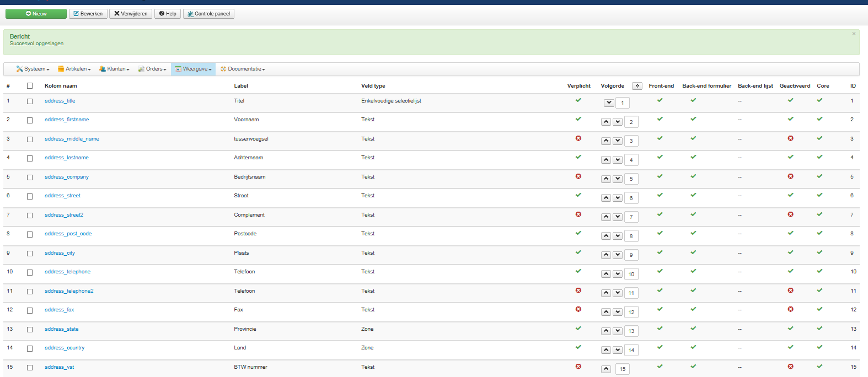Toggle the red Geactiveerd icon for address_company
The height and width of the screenshot is (377, 868).
click(790, 176)
